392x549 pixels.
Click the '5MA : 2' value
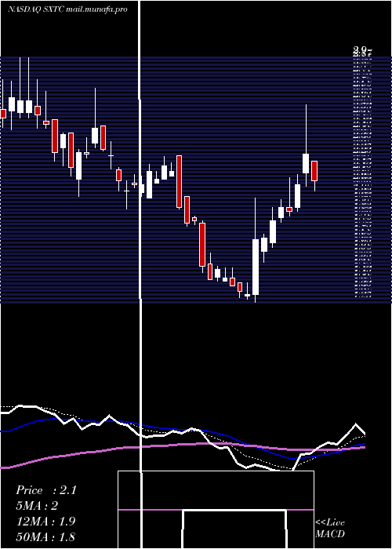[37, 506]
